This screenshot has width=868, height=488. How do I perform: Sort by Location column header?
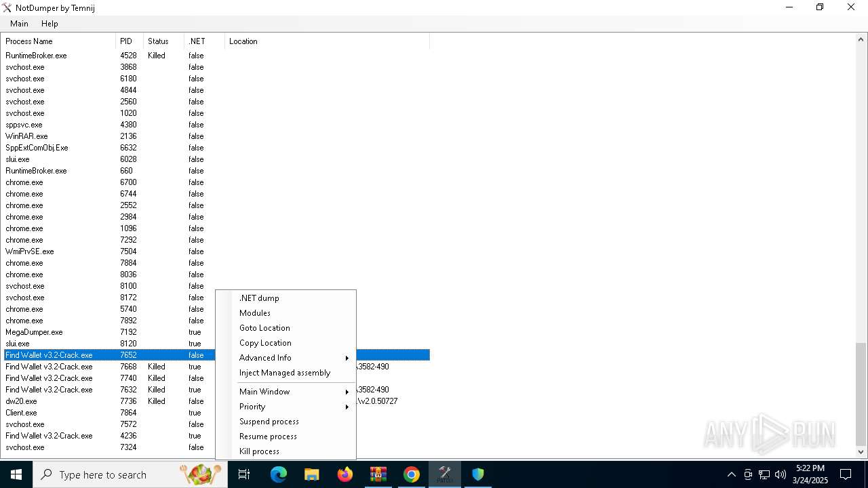coord(327,41)
